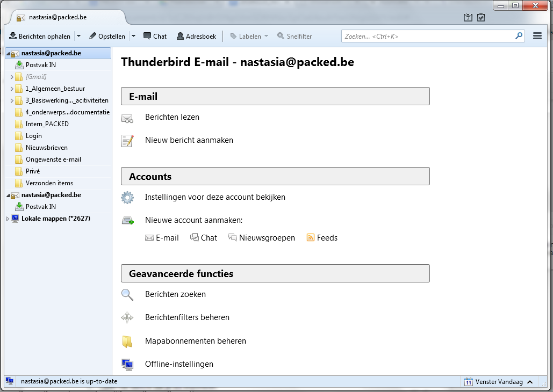Open dropdown arrow next to Opstellen
The height and width of the screenshot is (392, 553).
[x=133, y=37]
